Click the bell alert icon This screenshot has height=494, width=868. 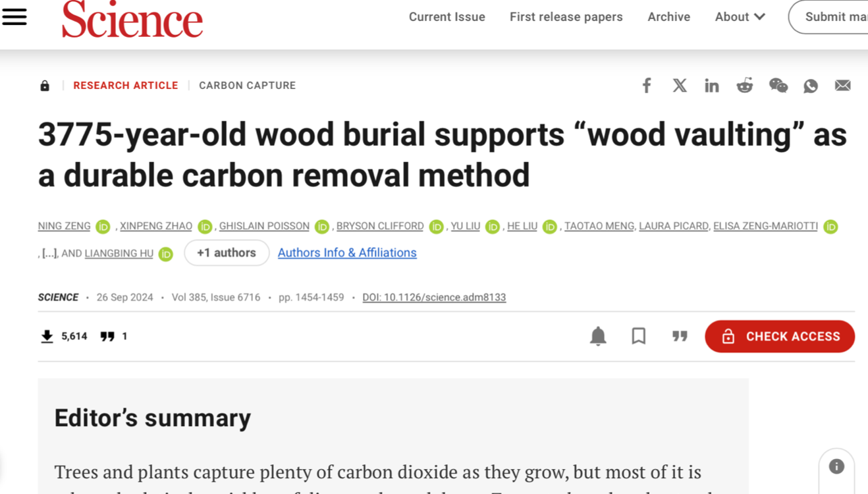598,336
